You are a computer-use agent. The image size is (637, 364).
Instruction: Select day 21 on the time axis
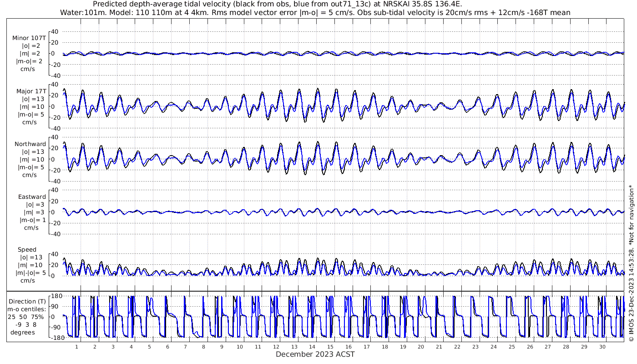pos(439,347)
